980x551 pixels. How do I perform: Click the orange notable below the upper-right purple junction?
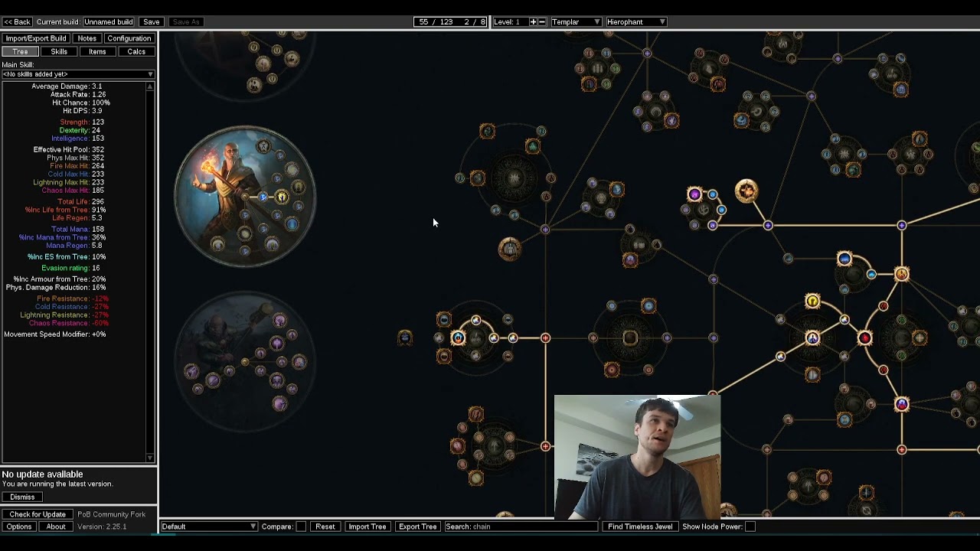click(901, 274)
